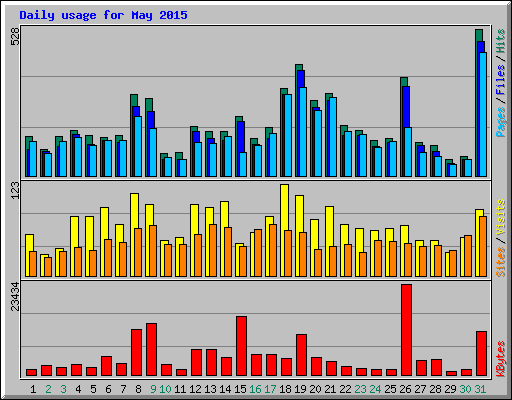Click the Hits legend label

pyautogui.click(x=501, y=41)
